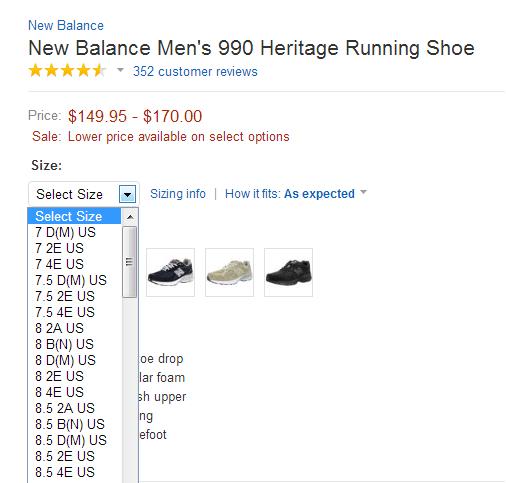Image resolution: width=506 pixels, height=483 pixels.
Task: Choose the highlighted Select Size placeholder option
Action: [x=75, y=216]
